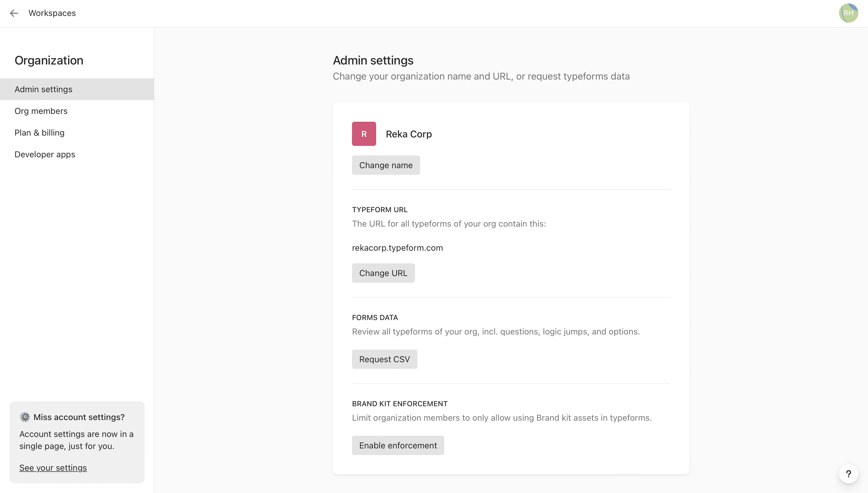Enable Brand Kit Enforcement toggle
Viewport: 868px width, 493px height.
click(x=398, y=445)
